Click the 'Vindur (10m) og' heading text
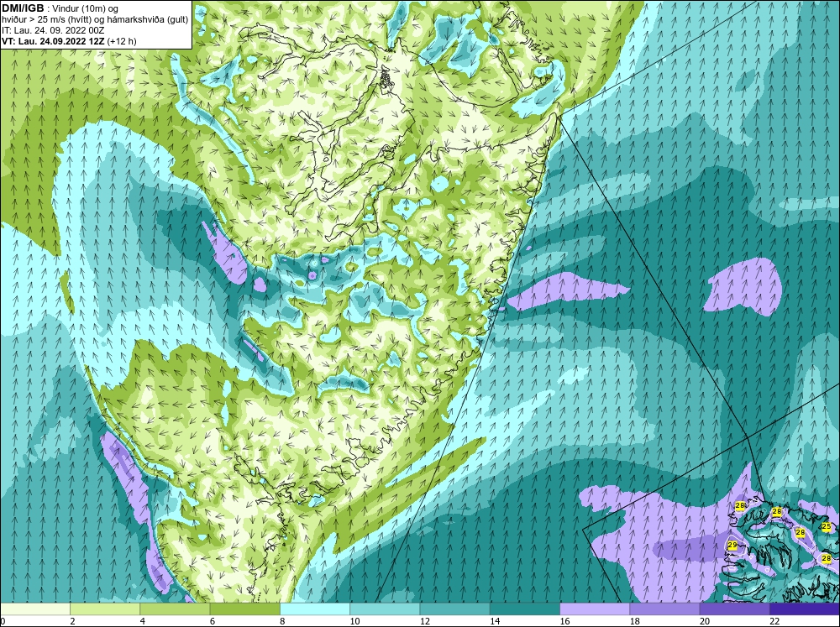840x627 pixels. 85,9
